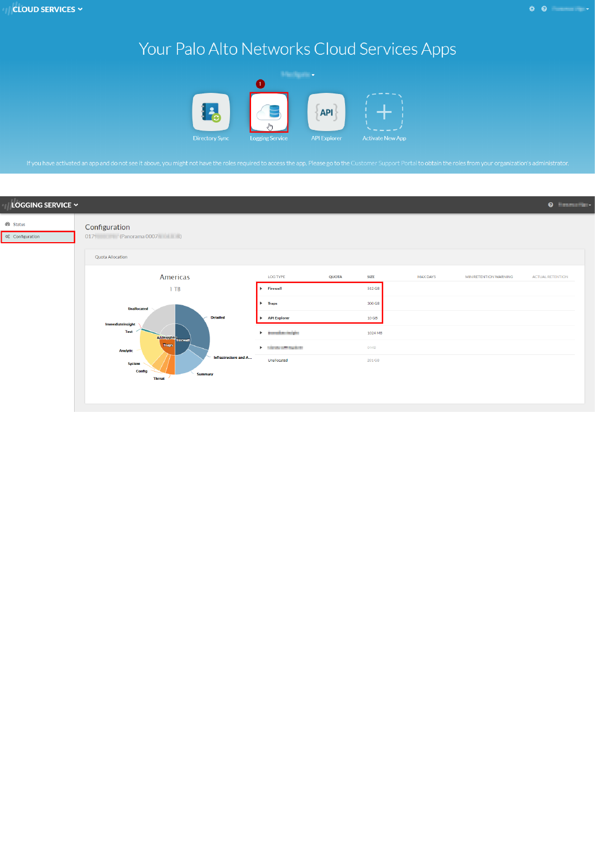Image resolution: width=595 pixels, height=868 pixels.
Task: Open user menu in Cloud Services header
Action: (x=570, y=9)
